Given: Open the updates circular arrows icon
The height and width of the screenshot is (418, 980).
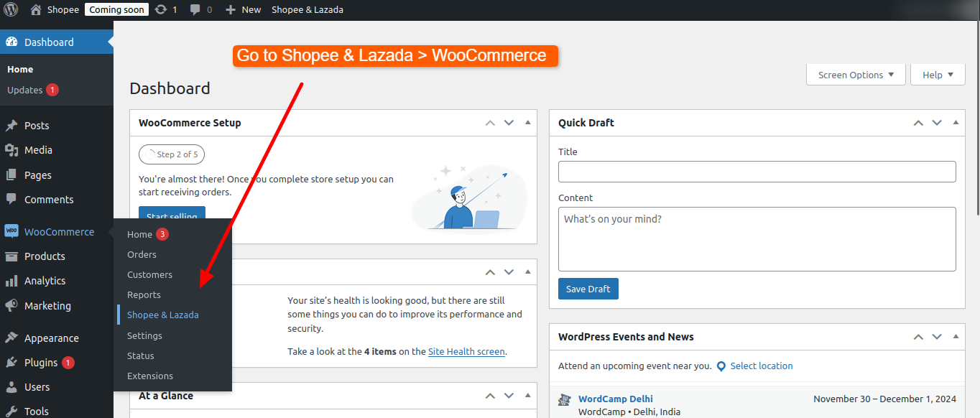Looking at the screenshot, I should (x=161, y=10).
